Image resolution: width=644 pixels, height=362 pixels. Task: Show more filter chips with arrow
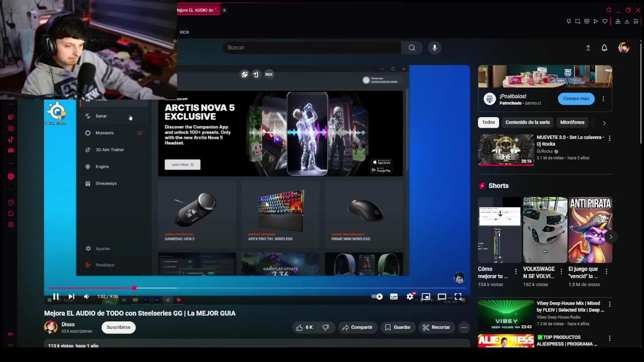tap(604, 123)
